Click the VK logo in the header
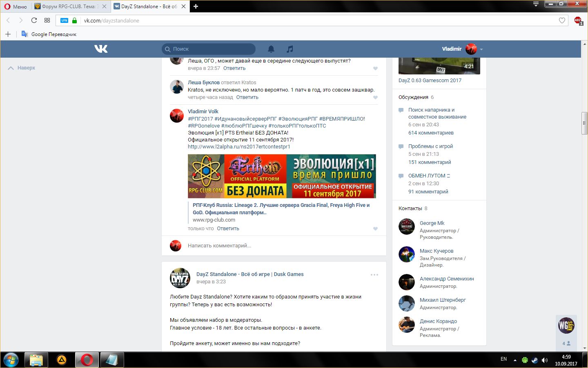 (x=101, y=49)
